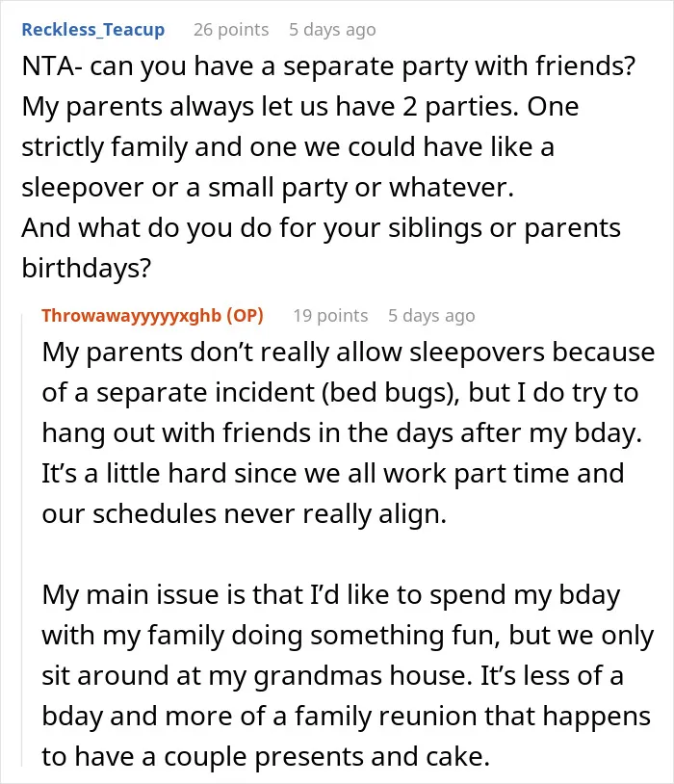The height and width of the screenshot is (784, 674).
Task: Open top comment's 5 days ago permalink
Action: click(332, 30)
